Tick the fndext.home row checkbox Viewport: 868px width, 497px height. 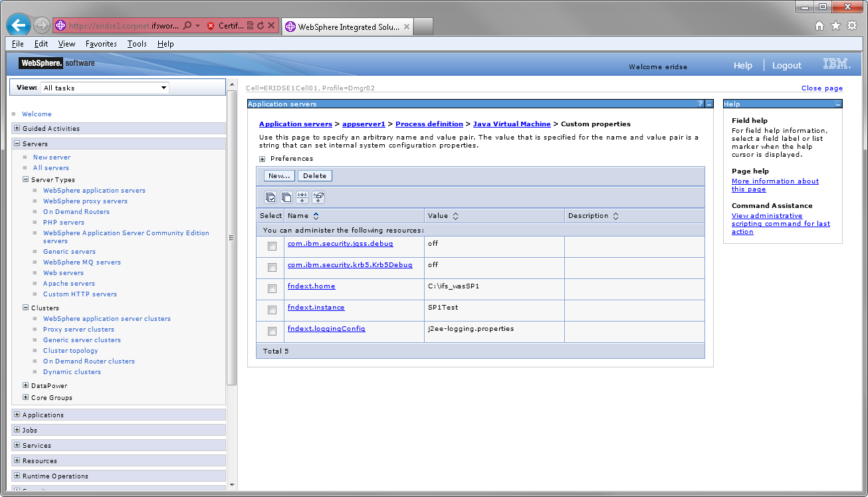click(x=272, y=288)
